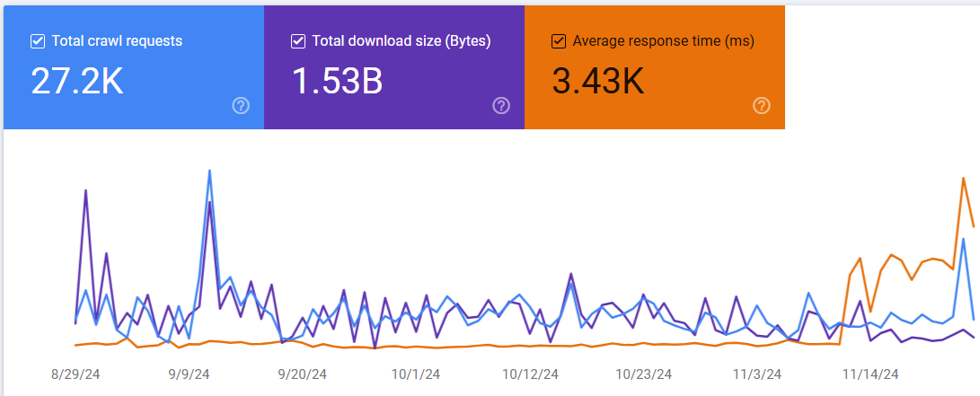
Task: Select the 11/3/24 date on the axis
Action: pyautogui.click(x=756, y=374)
